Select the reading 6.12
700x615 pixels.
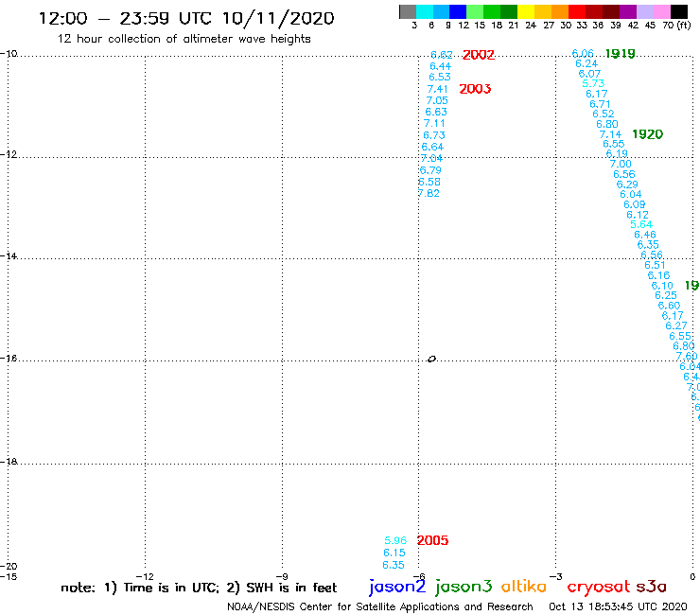tap(638, 215)
